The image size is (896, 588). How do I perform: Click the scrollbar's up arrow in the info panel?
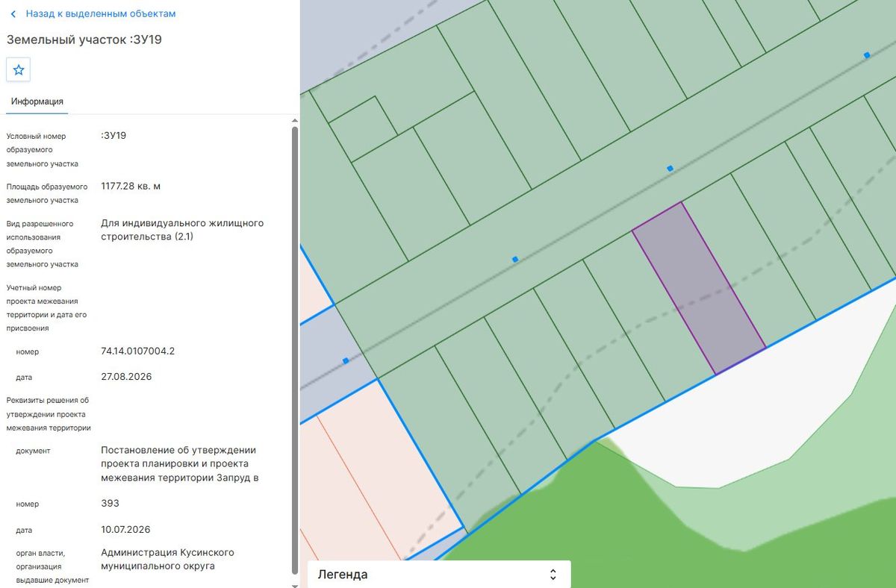tap(294, 121)
